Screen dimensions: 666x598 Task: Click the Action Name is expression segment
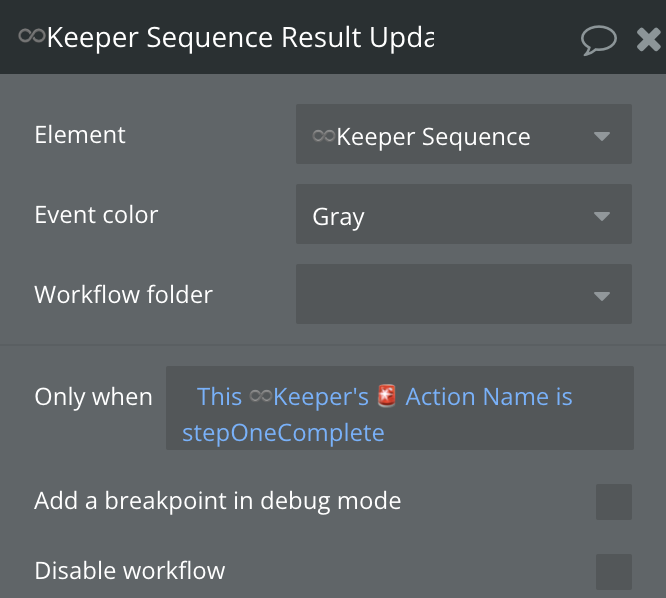pos(488,397)
